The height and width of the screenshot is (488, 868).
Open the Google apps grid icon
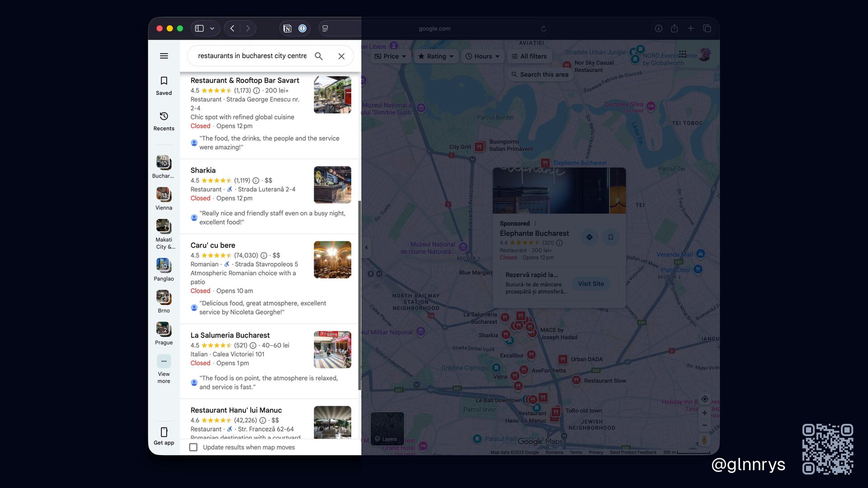pyautogui.click(x=683, y=54)
